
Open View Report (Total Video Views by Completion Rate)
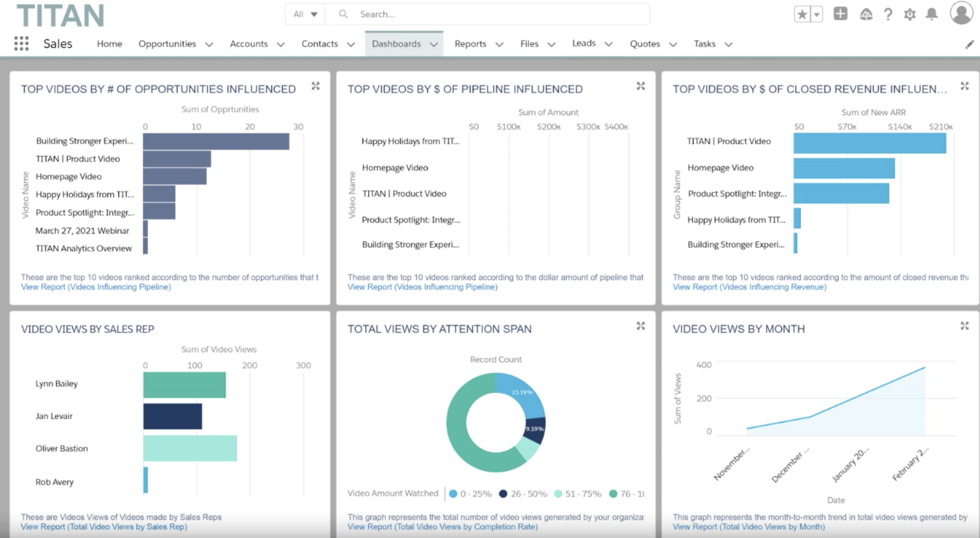tap(442, 527)
